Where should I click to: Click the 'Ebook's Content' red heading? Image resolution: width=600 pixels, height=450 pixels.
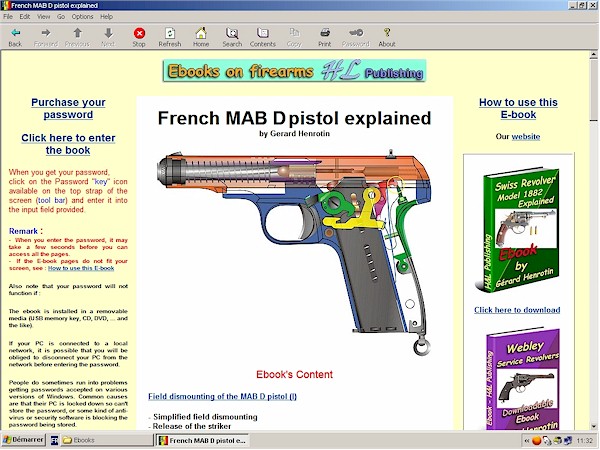[x=294, y=374]
